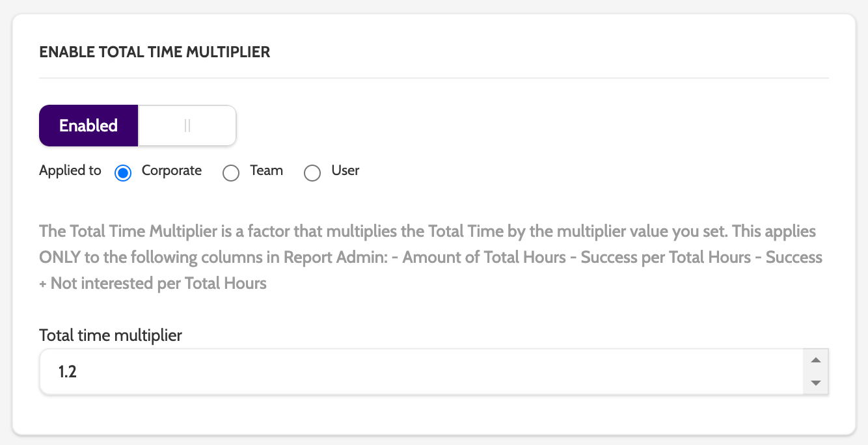Click "Not interested per Total Hours" text
The width and height of the screenshot is (868, 445).
(x=159, y=284)
